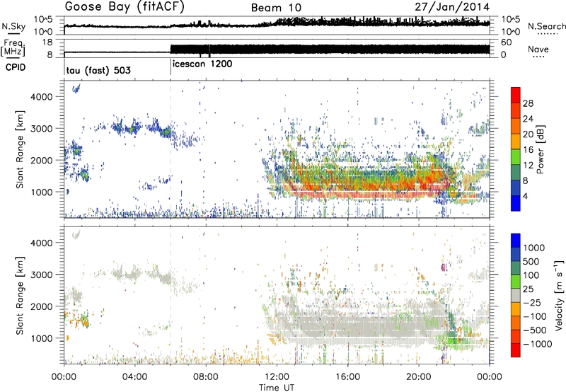Click the 'Beam 10' label
Viewport: 566px width, 392px height.
tap(276, 8)
